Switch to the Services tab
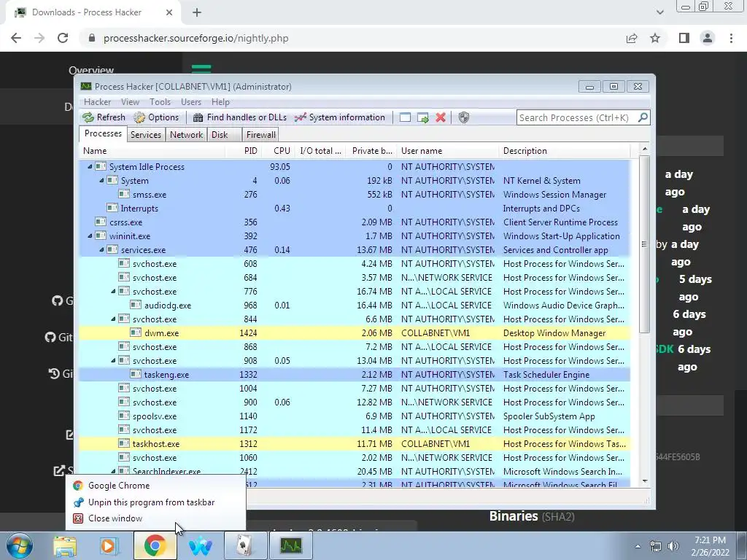Viewport: 747px width, 560px height. (x=146, y=135)
